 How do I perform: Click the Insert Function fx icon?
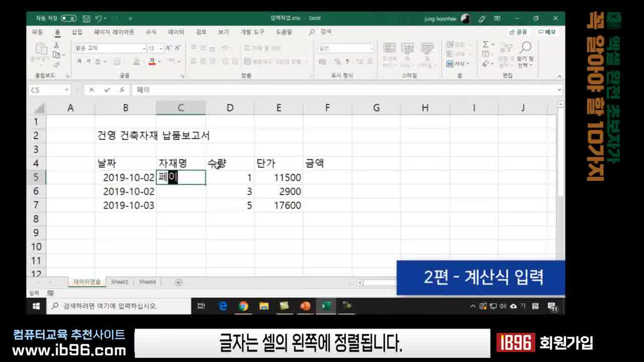[122, 90]
